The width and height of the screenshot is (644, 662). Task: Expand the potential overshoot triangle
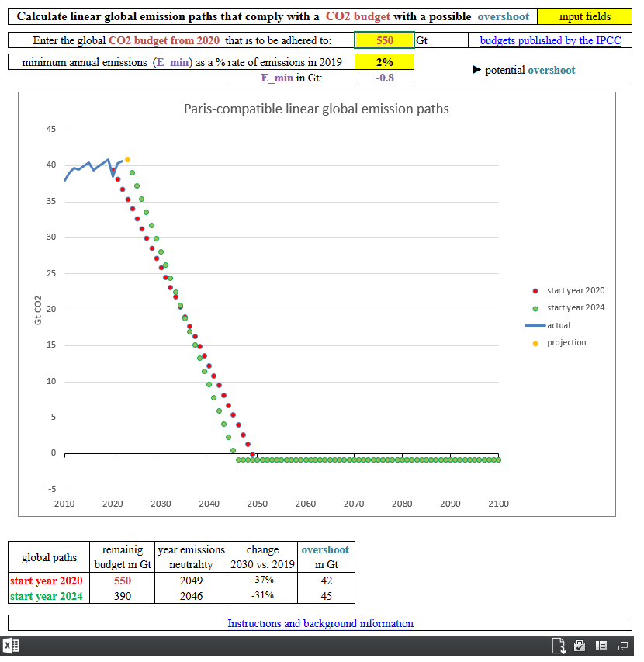tap(477, 70)
